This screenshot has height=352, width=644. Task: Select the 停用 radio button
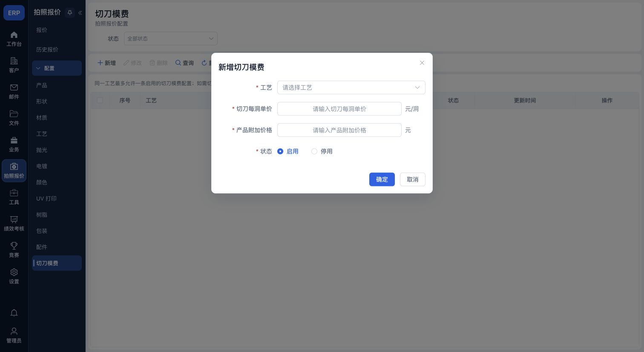314,152
